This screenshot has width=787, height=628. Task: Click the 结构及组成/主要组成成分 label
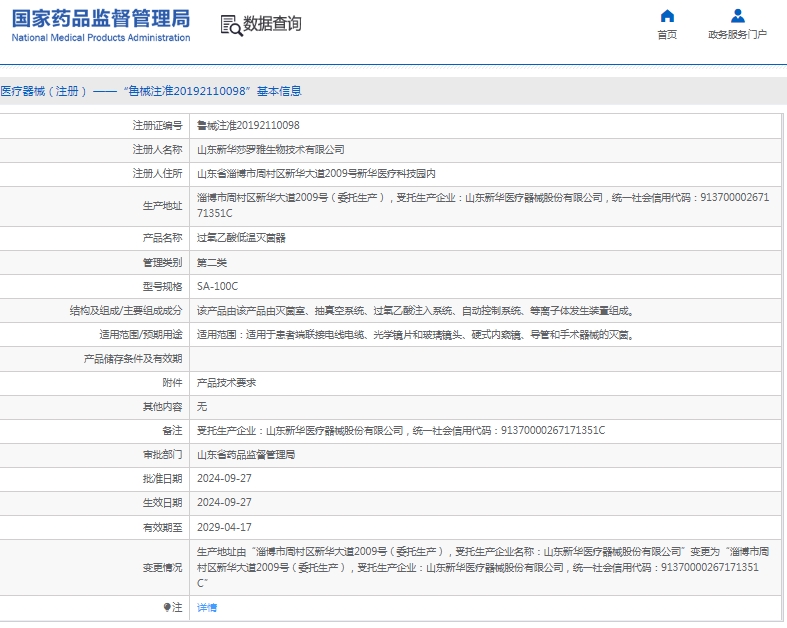coord(126,311)
